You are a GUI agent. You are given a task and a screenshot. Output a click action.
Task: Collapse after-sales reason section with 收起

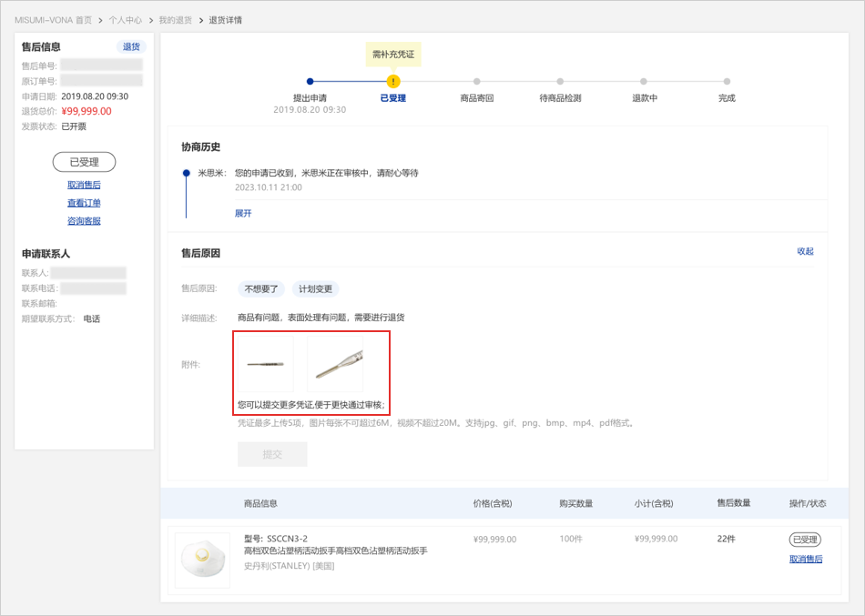coord(805,252)
